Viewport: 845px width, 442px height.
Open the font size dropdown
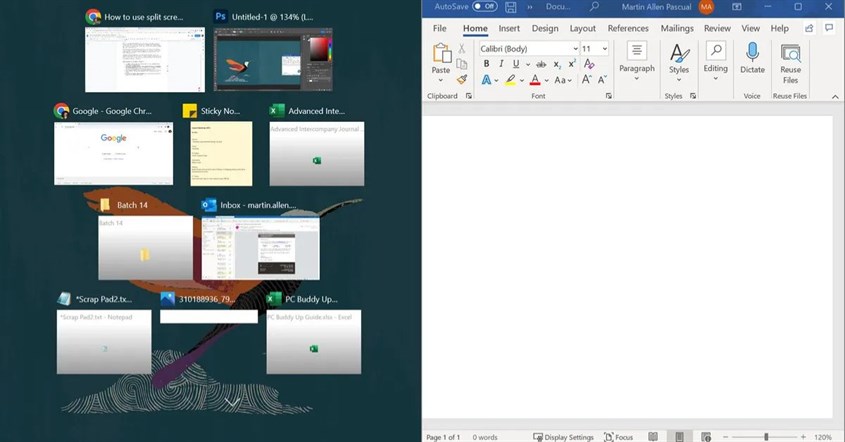605,48
